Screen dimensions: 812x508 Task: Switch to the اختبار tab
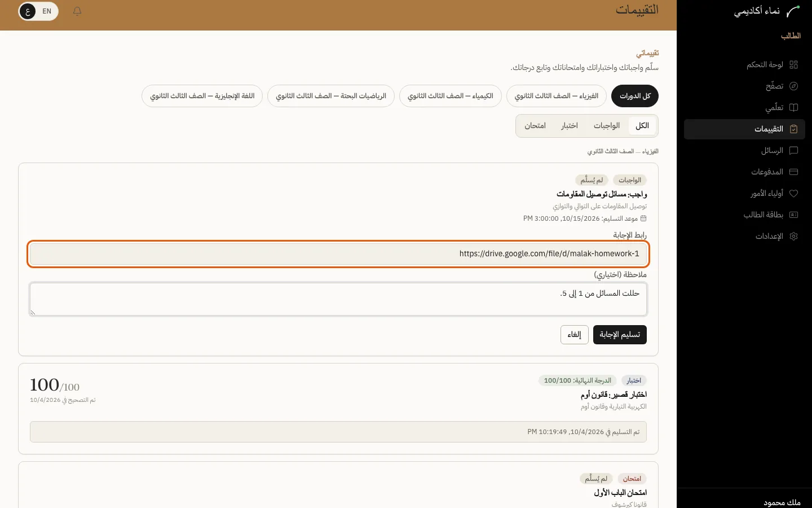tap(570, 126)
